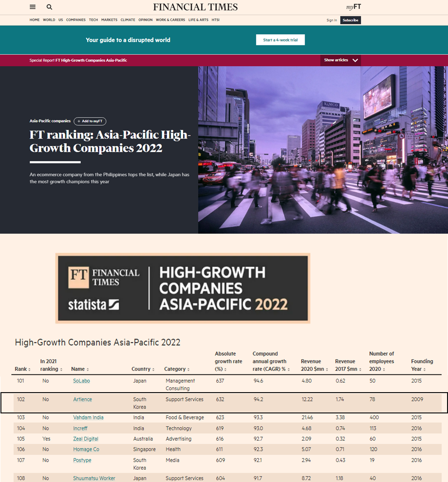Click the search magnifier icon

[x=49, y=7]
